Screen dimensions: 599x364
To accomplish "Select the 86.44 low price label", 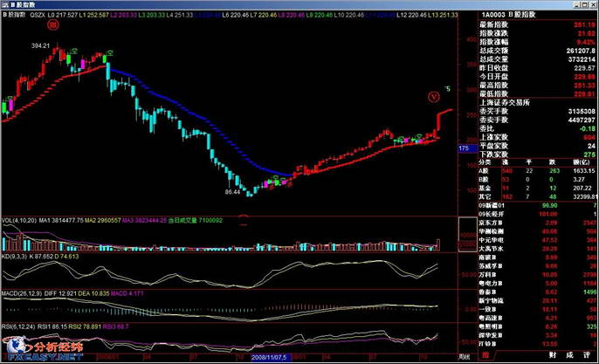I will pyautogui.click(x=232, y=192).
